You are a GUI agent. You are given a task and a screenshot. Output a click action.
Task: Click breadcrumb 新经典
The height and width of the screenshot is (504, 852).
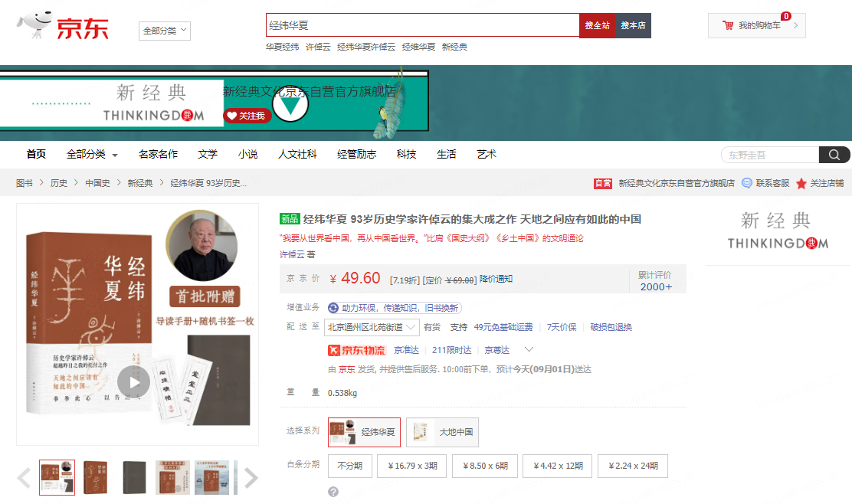point(140,183)
